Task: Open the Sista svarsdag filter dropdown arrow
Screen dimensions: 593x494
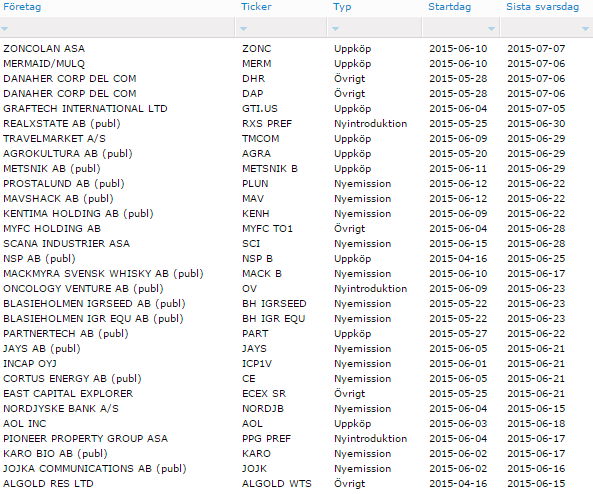Action: [x=585, y=29]
